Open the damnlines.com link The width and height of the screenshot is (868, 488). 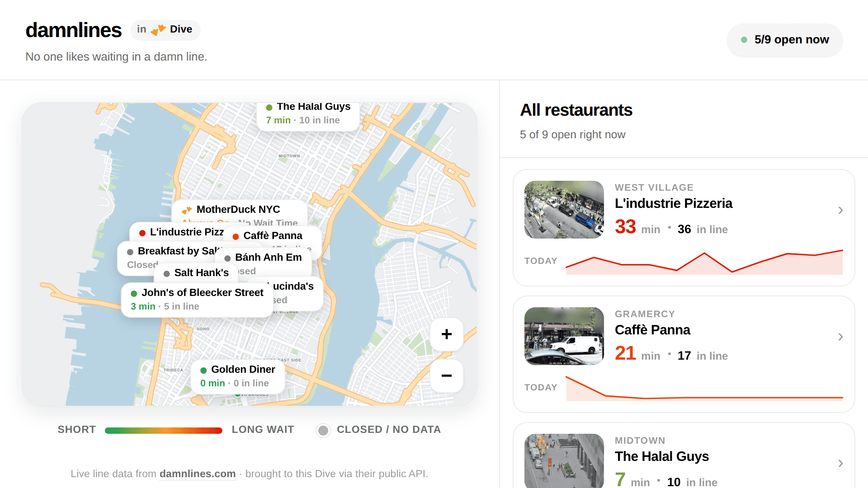click(198, 474)
